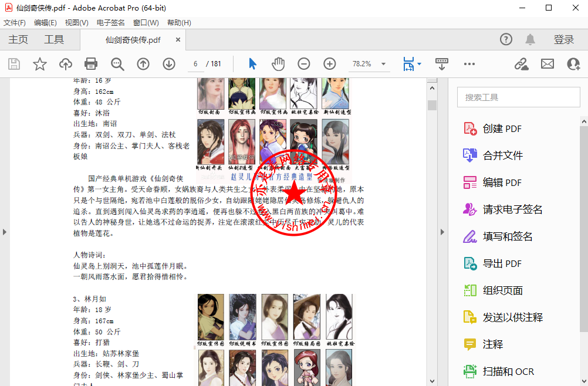Print the document

pos(91,64)
